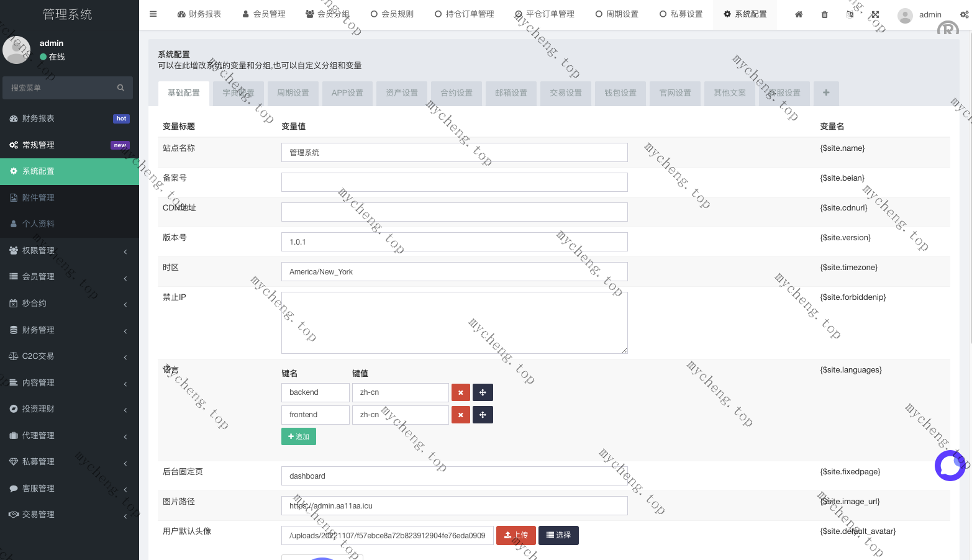Expand the 财务管理 sidebar menu
Image resolution: width=972 pixels, height=560 pixels.
[70, 330]
